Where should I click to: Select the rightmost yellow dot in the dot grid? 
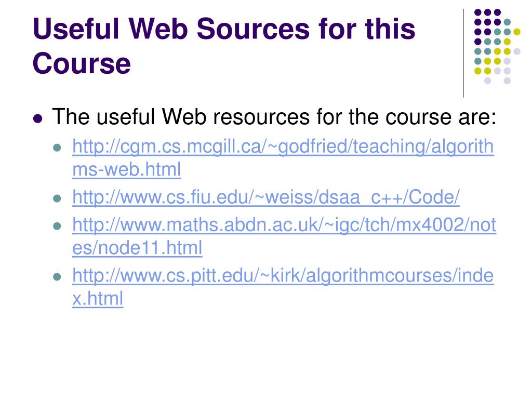pos(517,32)
